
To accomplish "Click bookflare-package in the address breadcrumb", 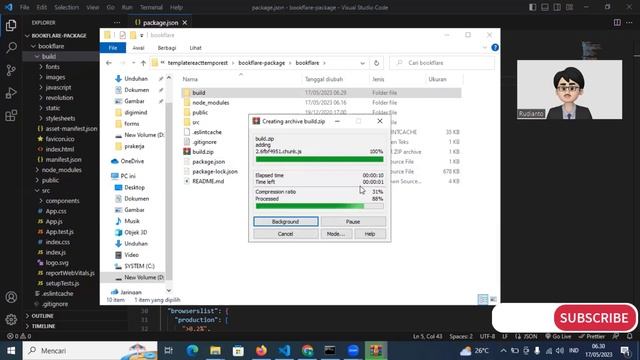I will point(262,63).
